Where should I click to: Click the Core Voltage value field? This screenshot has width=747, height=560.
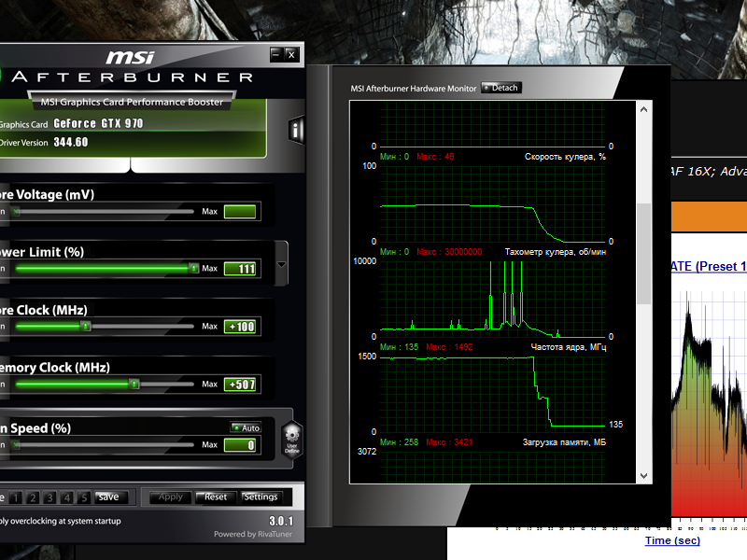(240, 212)
